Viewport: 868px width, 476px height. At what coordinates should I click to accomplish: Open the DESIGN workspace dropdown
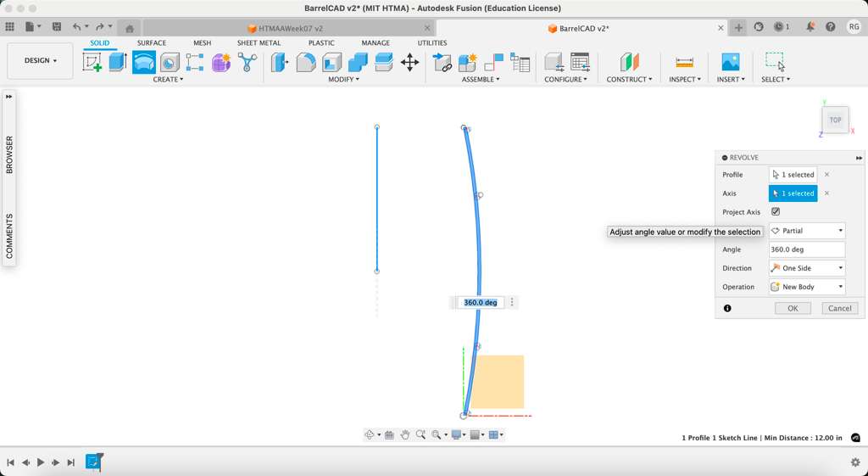40,61
